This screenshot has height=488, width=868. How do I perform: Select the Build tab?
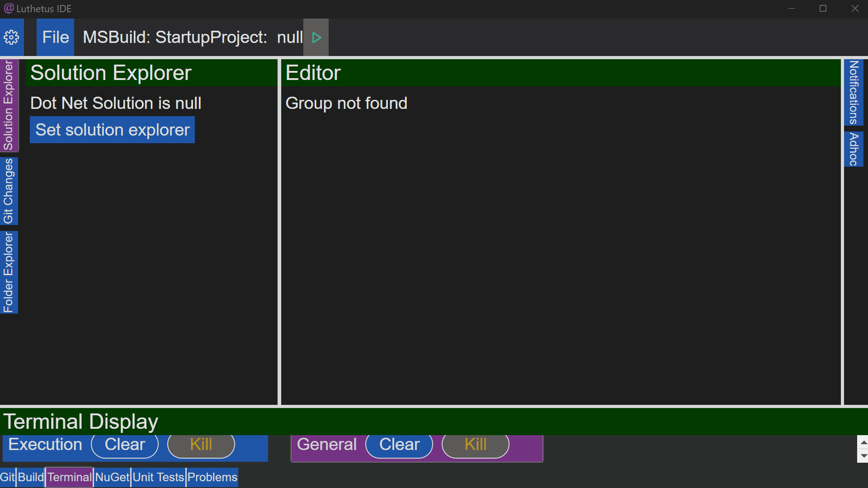coord(31,477)
